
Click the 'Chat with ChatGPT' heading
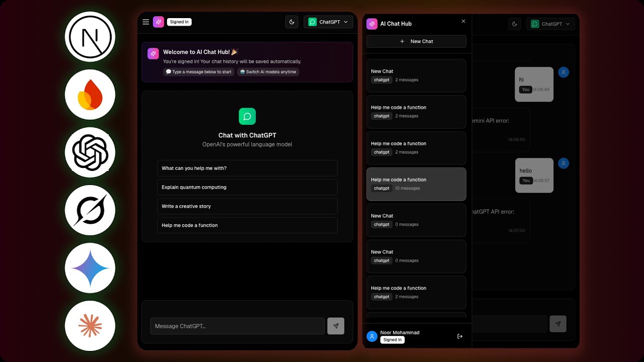coord(247,135)
